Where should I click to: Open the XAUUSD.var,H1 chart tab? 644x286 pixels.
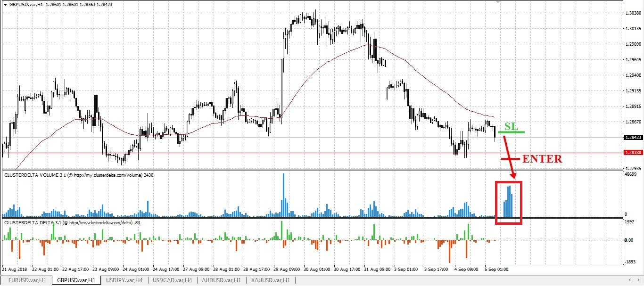[x=270, y=280]
